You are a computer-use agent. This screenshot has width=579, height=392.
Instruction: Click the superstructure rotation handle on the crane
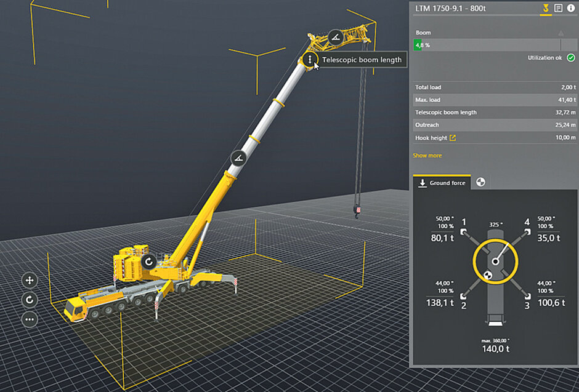(148, 262)
